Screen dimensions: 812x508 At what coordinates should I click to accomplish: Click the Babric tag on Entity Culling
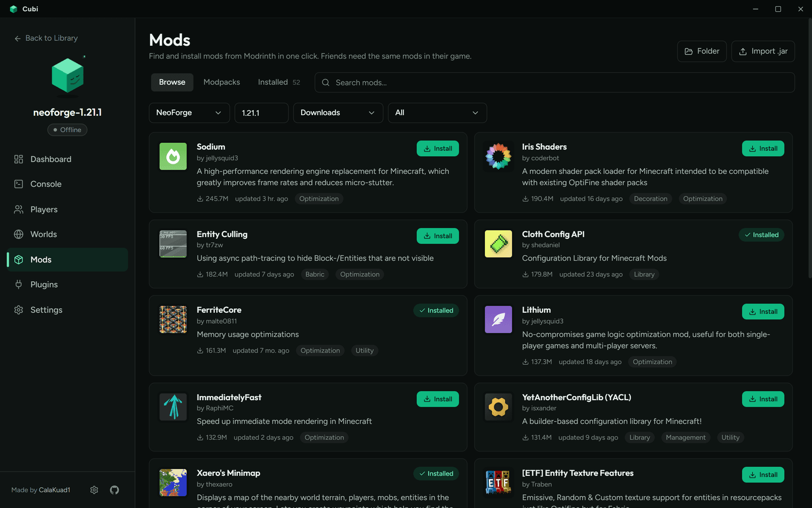(x=315, y=274)
